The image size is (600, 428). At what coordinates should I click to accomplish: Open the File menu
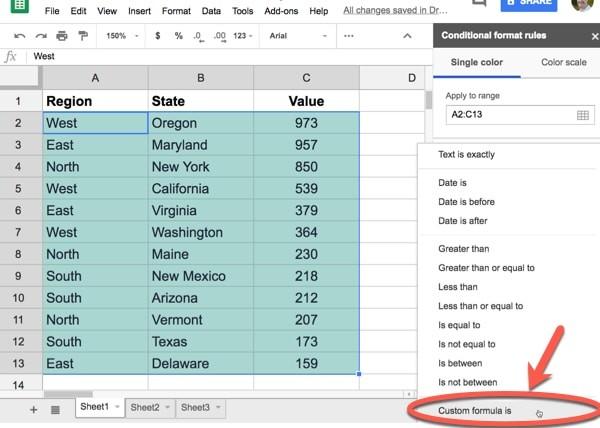52,11
